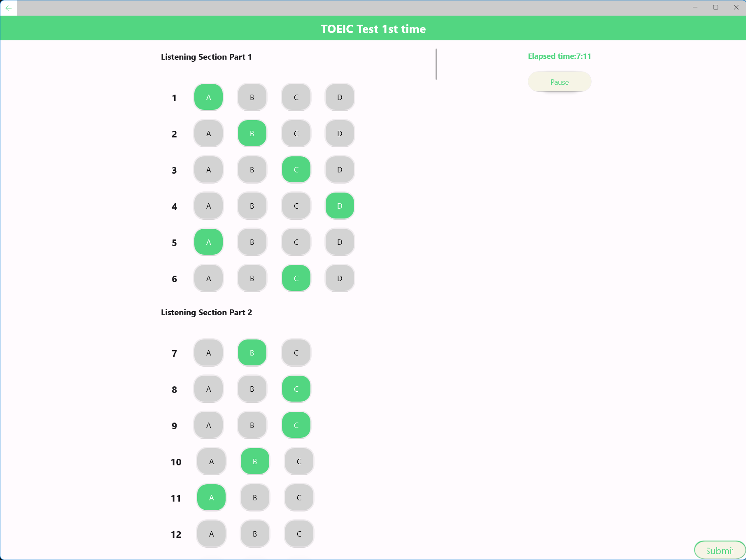Choose option A on question 10
This screenshot has height=560, width=746.
212,462
